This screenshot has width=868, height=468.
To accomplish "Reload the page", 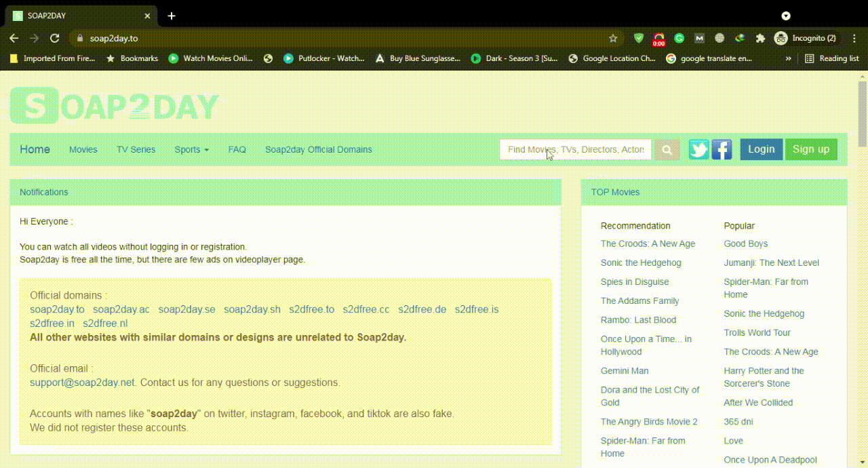I will pyautogui.click(x=55, y=38).
